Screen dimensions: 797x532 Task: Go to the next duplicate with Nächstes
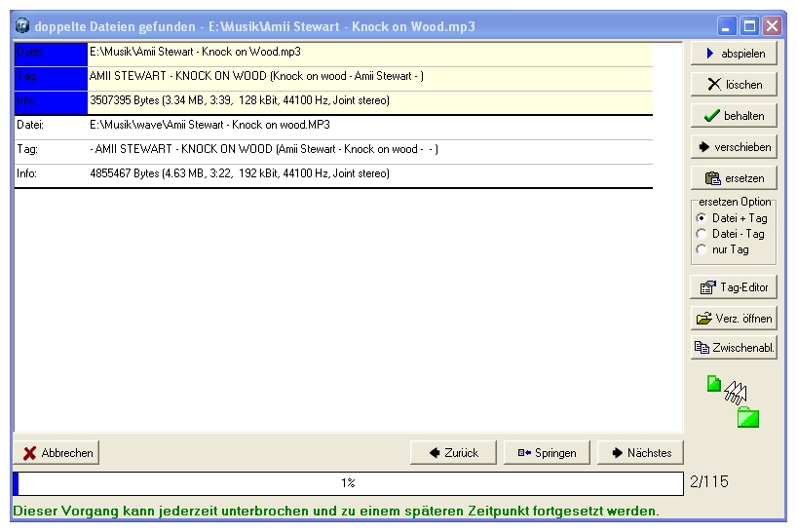640,453
